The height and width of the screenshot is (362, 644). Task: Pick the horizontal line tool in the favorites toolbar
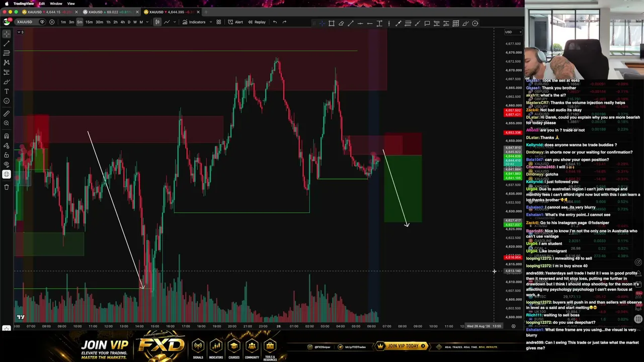[x=360, y=23]
